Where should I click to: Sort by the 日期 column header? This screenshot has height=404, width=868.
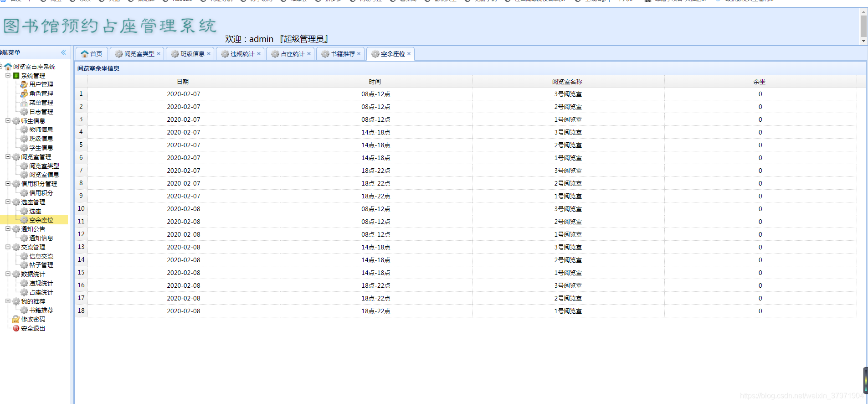click(x=184, y=82)
